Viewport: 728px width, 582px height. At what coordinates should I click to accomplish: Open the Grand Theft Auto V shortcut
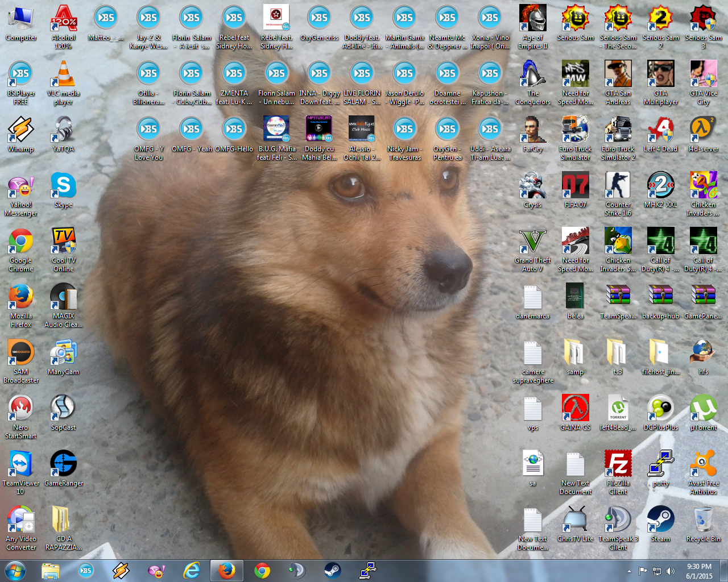click(x=532, y=242)
